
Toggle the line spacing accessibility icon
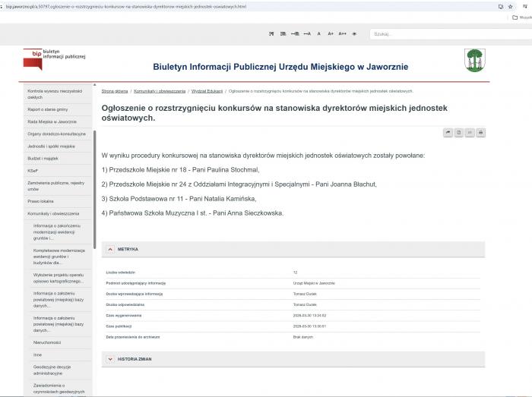(x=283, y=34)
